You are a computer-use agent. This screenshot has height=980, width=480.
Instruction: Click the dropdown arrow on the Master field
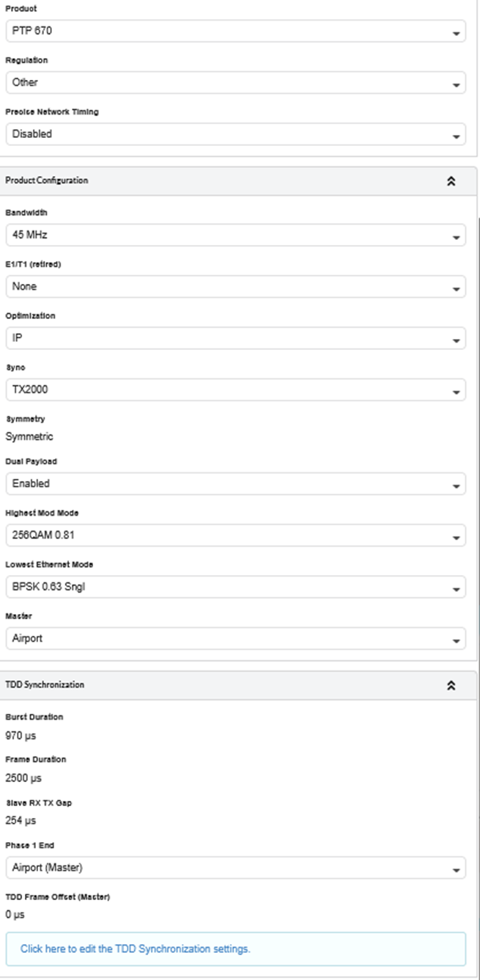coord(457,640)
